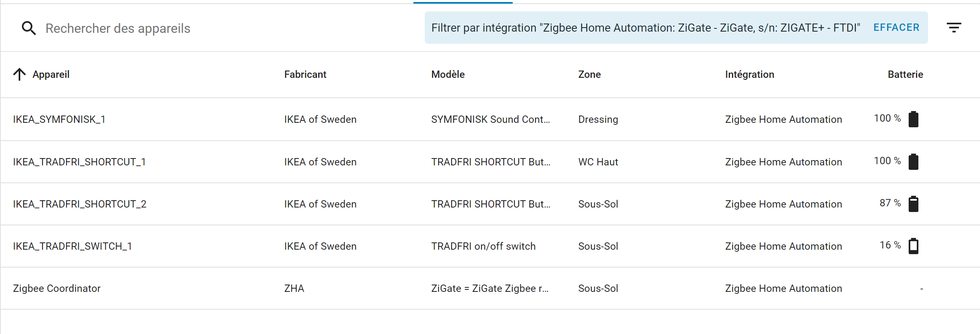
Task: Sort by the Modèle column
Action: point(448,74)
